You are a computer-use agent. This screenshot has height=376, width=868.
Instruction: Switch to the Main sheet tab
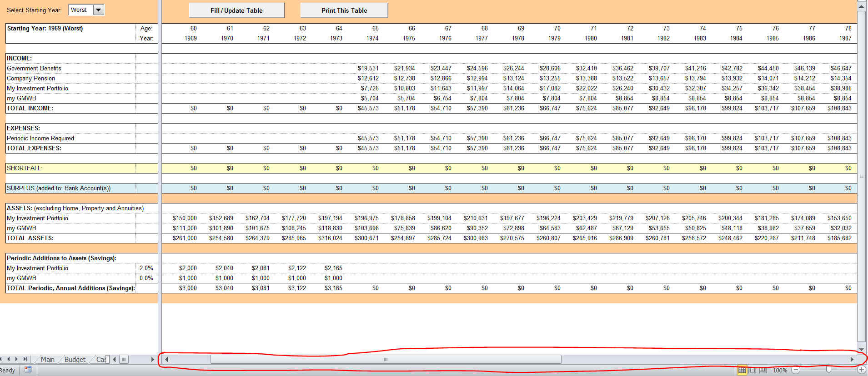47,359
